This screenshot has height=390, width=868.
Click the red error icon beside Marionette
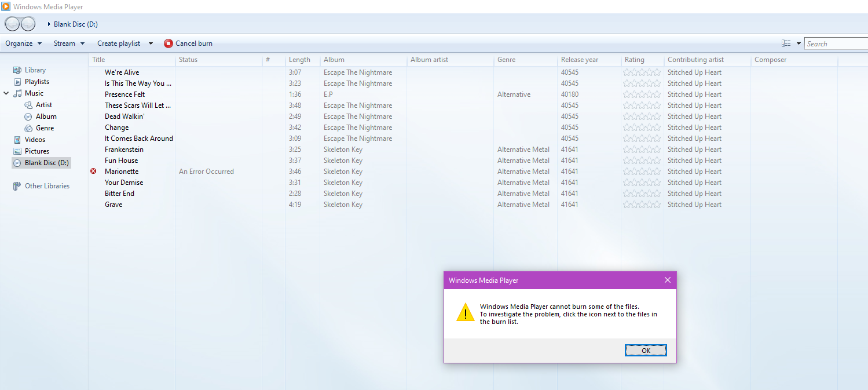[93, 172]
